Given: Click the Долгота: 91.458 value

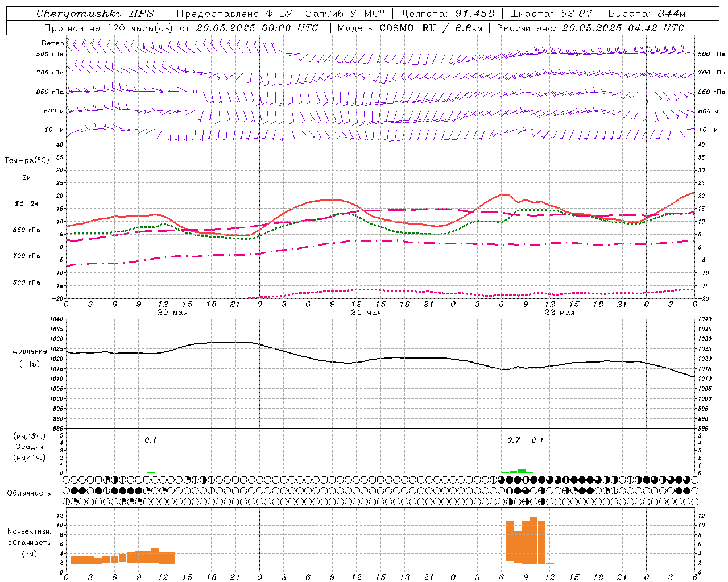Looking at the screenshot, I should coord(448,14).
